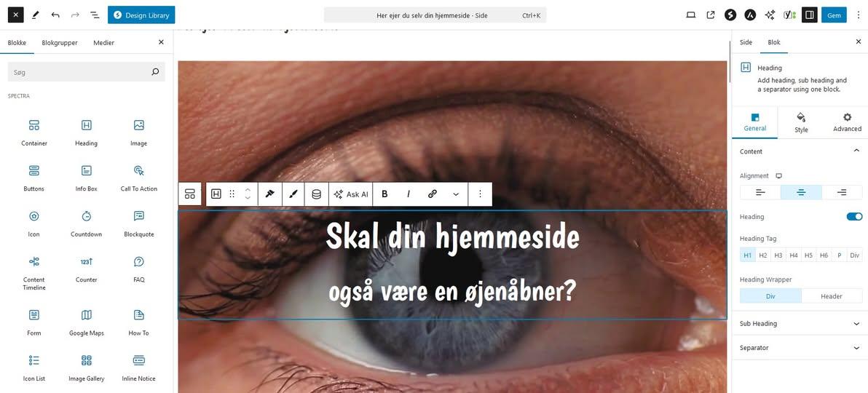
Task: Switch to Blokgrupper tab
Action: 60,43
